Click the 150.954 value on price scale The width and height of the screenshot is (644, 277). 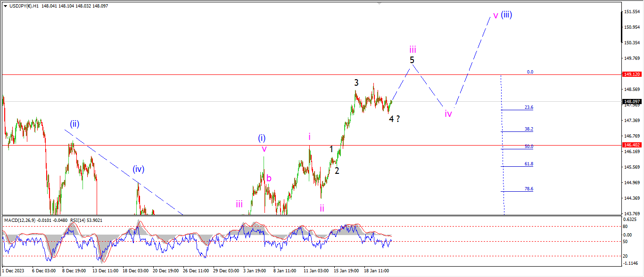631,27
